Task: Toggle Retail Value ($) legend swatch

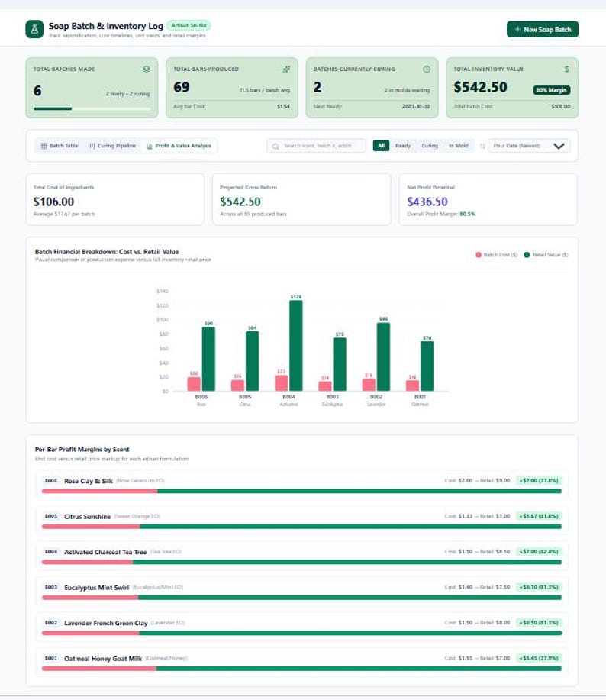Action: pos(527,255)
